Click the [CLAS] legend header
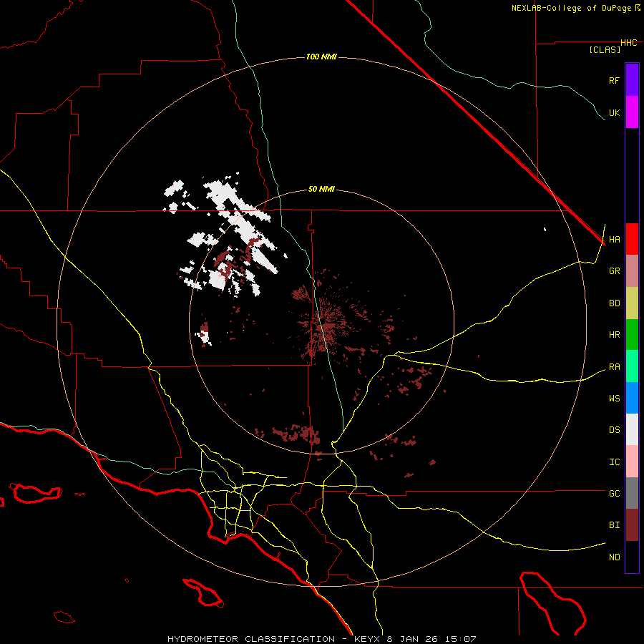 point(604,50)
